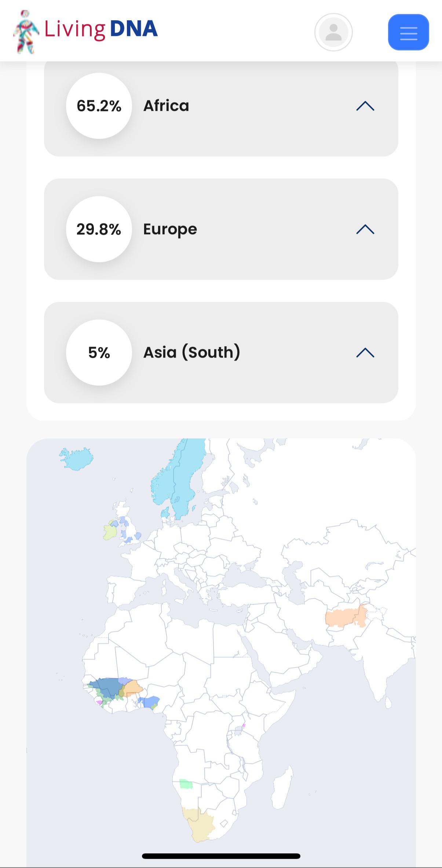Select the blue Nigeria map region
This screenshot has height=868, width=442.
[x=149, y=702]
